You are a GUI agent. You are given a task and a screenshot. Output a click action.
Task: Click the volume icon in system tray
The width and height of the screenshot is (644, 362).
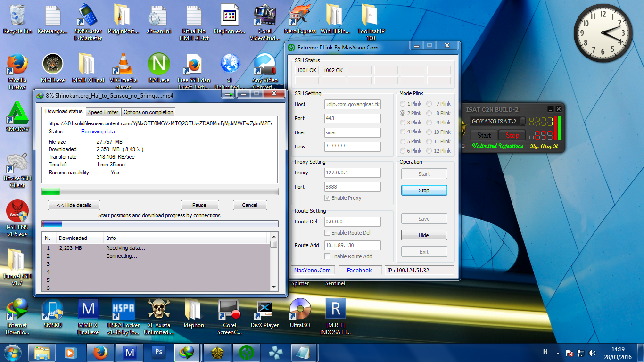(592, 353)
